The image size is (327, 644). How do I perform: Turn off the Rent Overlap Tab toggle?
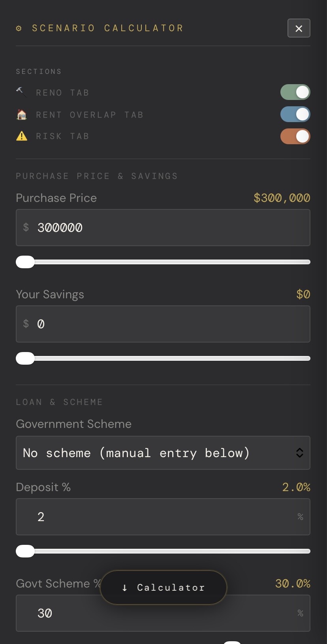tap(295, 114)
